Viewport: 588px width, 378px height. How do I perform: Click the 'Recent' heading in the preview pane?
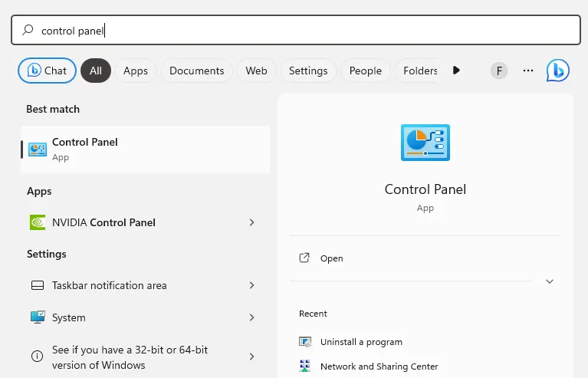313,314
